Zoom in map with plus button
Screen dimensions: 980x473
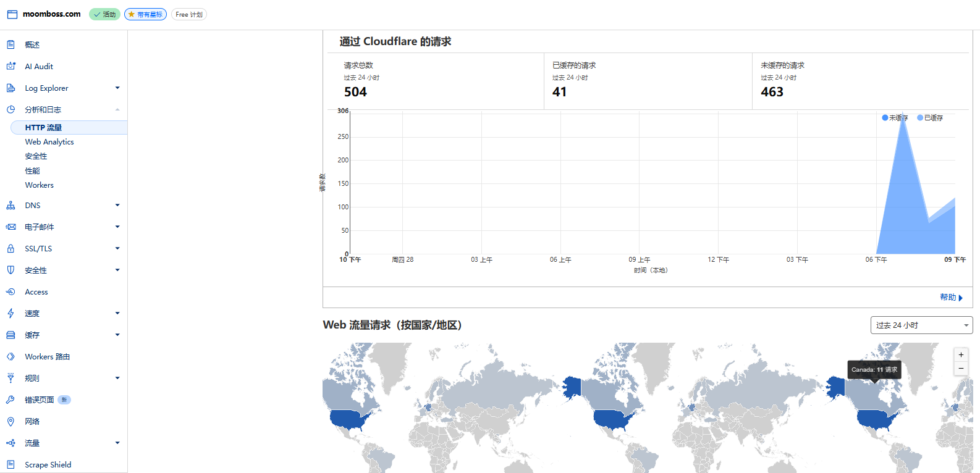click(961, 354)
